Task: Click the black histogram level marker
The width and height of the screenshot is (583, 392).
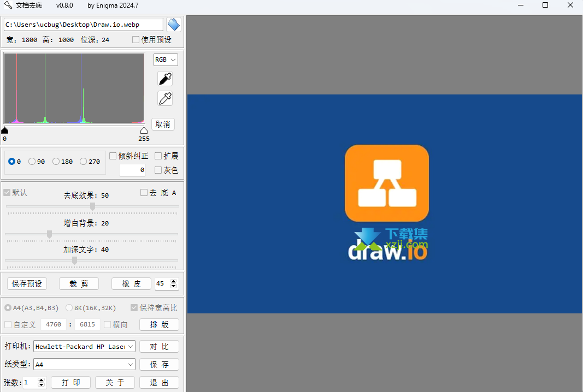Action: pyautogui.click(x=5, y=130)
